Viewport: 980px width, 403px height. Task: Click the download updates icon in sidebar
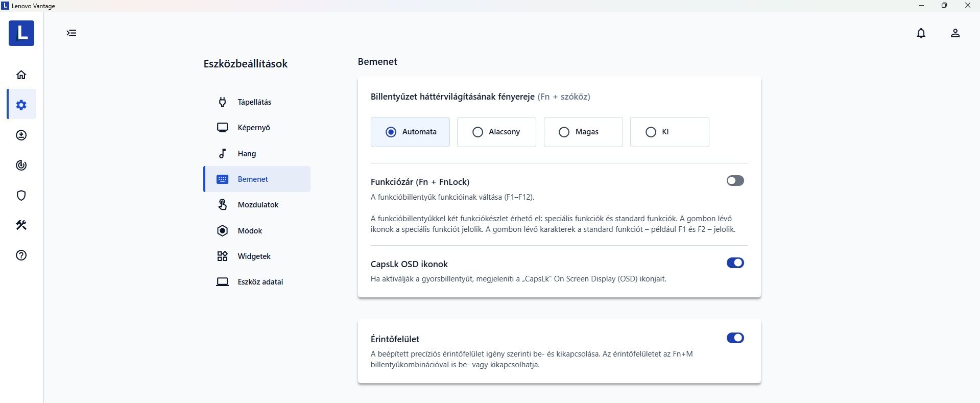coord(21,135)
